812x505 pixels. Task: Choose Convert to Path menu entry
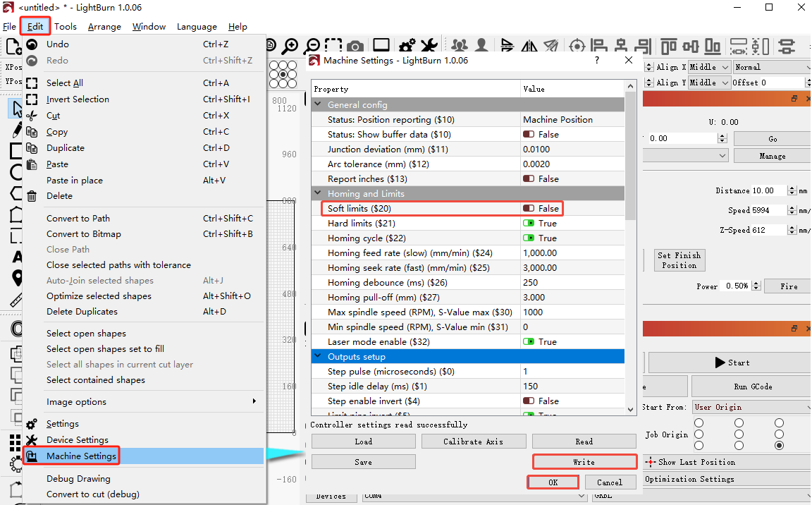[x=144, y=218]
